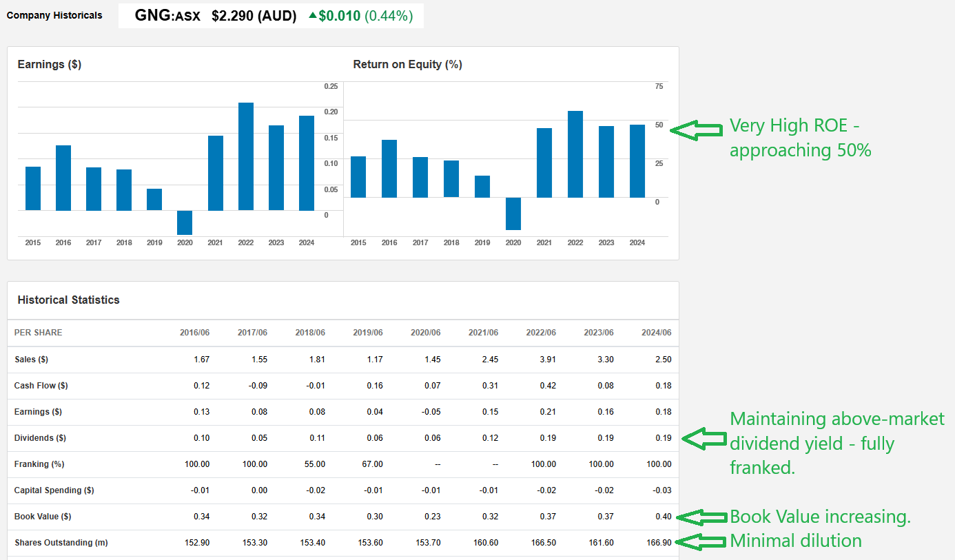
Task: Click Earnings value -0.05 for 2020/06
Action: [431, 412]
